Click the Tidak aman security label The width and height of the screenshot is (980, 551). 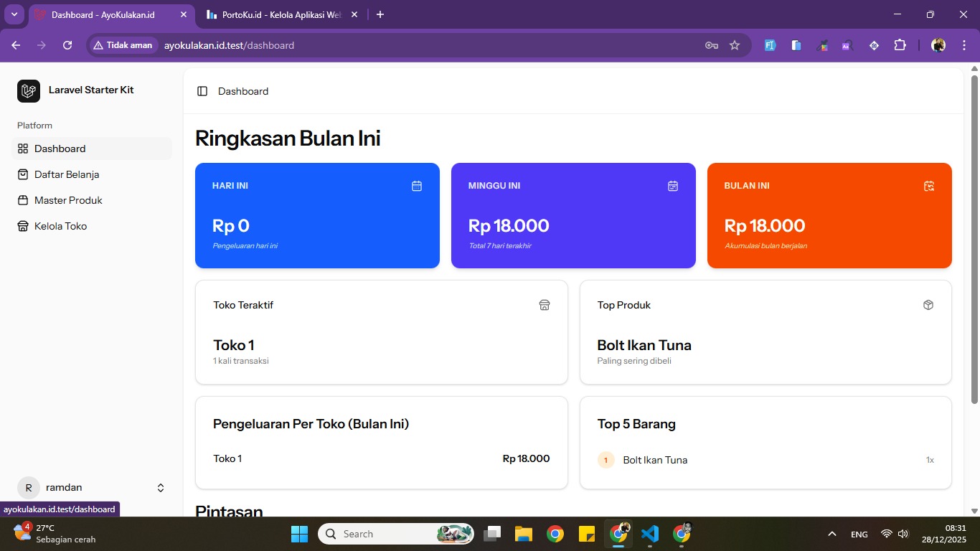124,44
